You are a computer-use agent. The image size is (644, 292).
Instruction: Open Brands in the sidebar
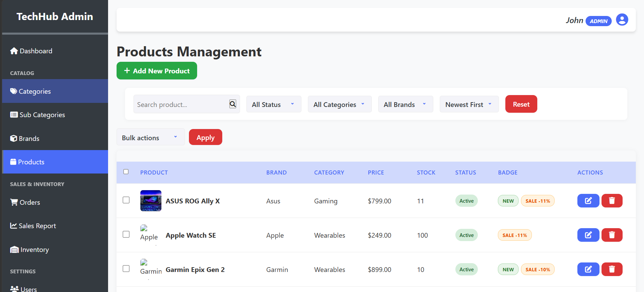[55, 138]
